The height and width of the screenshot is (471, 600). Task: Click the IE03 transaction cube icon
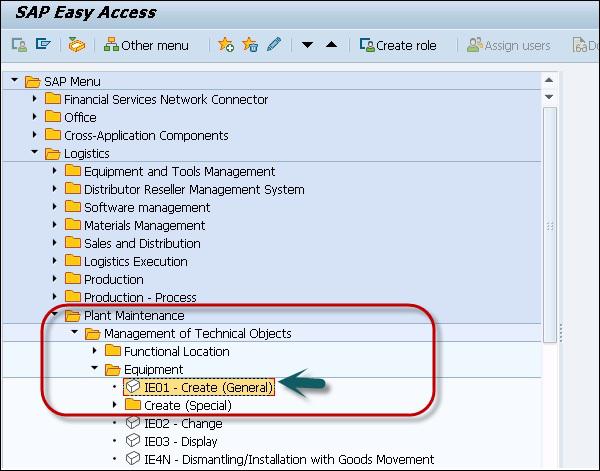coord(133,440)
